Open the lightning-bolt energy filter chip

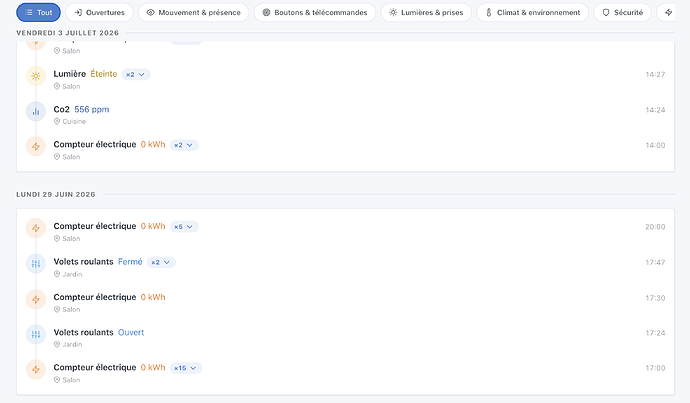[668, 12]
